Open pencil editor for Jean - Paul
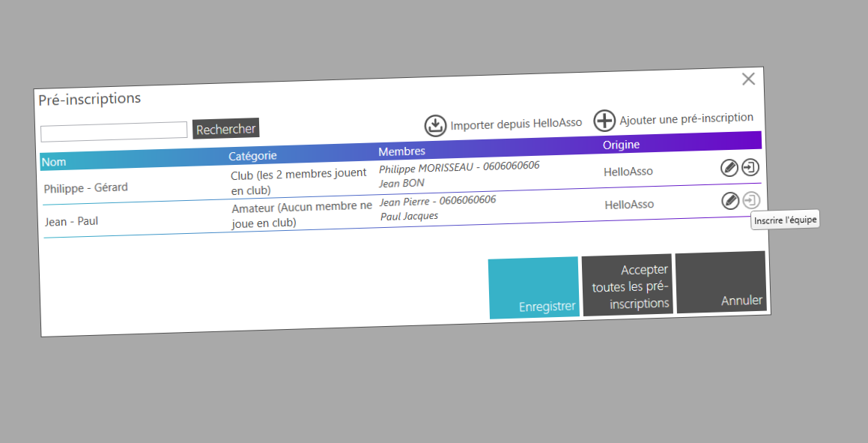Image resolution: width=868 pixels, height=443 pixels. click(x=730, y=201)
